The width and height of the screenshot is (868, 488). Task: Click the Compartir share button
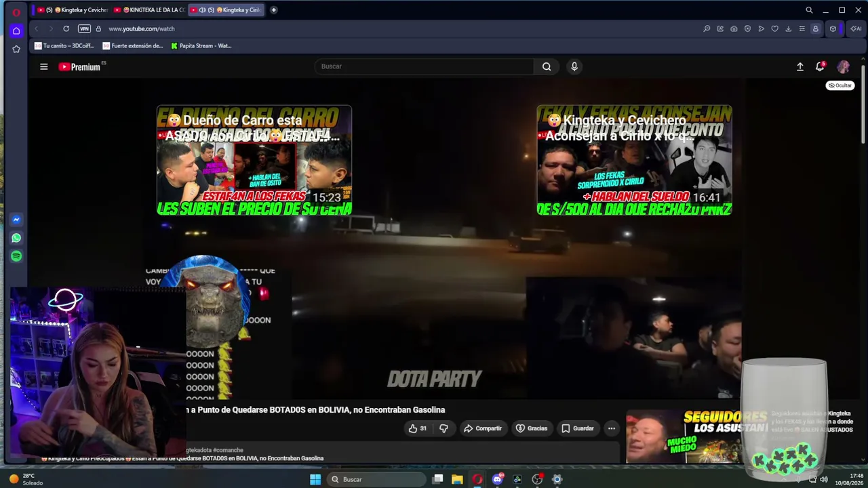(483, 428)
